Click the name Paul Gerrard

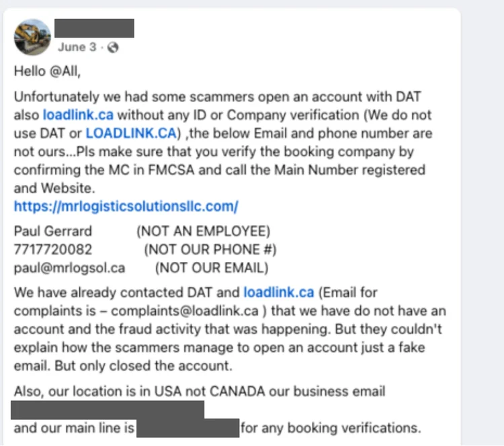[x=53, y=232]
